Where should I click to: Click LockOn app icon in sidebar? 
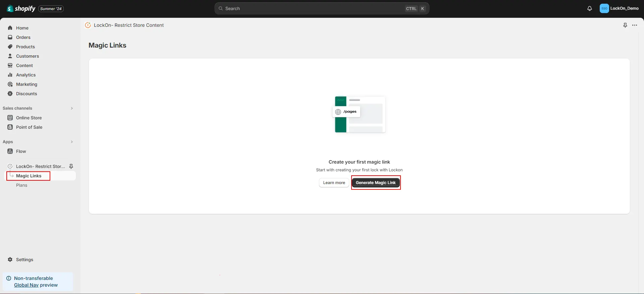click(10, 166)
